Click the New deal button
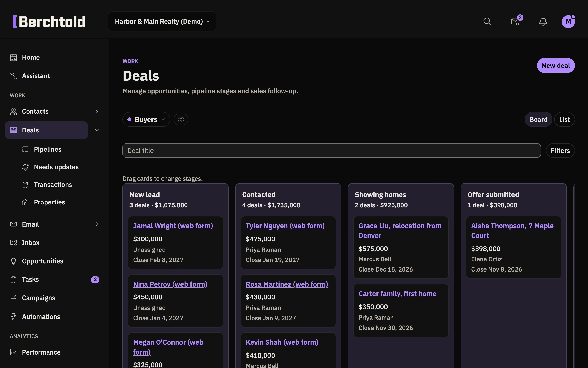The height and width of the screenshot is (368, 588). [556, 65]
